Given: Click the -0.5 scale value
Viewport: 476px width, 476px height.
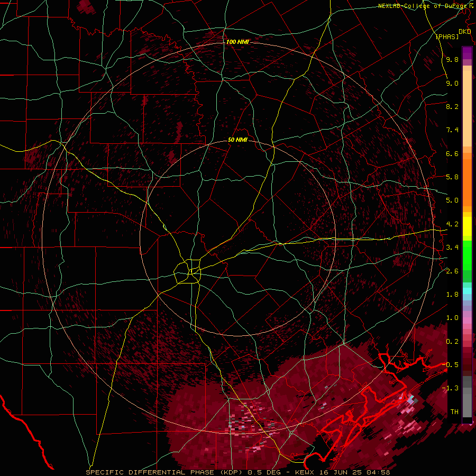Looking at the screenshot, I should (x=450, y=364).
